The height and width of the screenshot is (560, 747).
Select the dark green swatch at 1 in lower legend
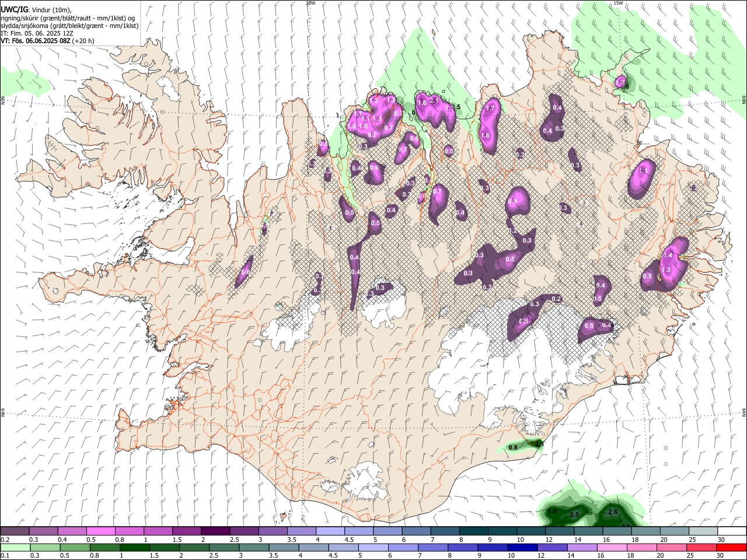coord(134,547)
